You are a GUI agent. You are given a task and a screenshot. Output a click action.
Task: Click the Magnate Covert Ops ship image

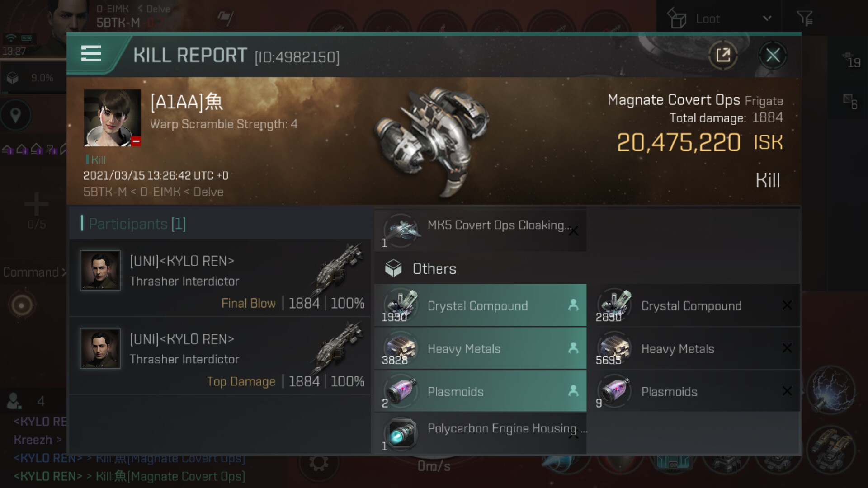pyautogui.click(x=432, y=141)
